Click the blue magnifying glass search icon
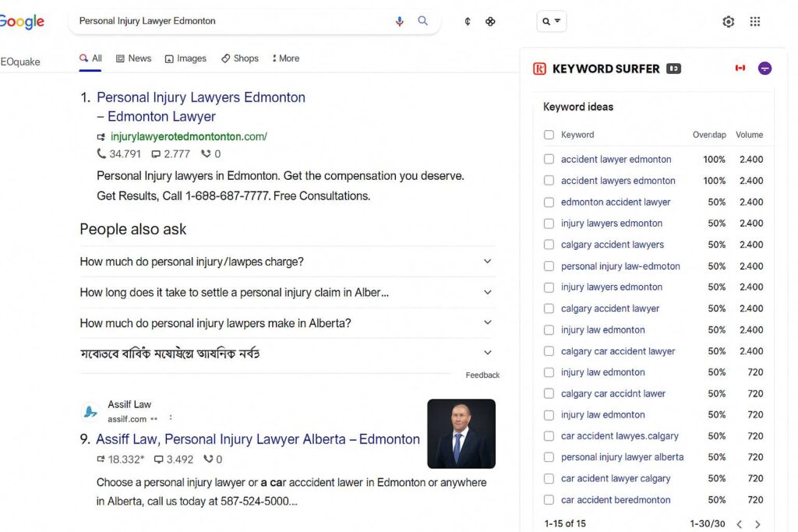 pyautogui.click(x=423, y=21)
